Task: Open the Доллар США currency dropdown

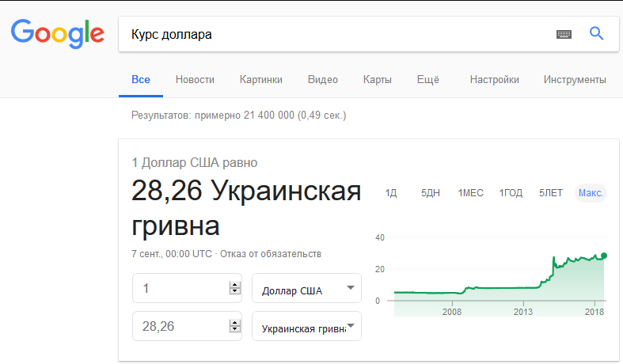Action: pos(306,288)
